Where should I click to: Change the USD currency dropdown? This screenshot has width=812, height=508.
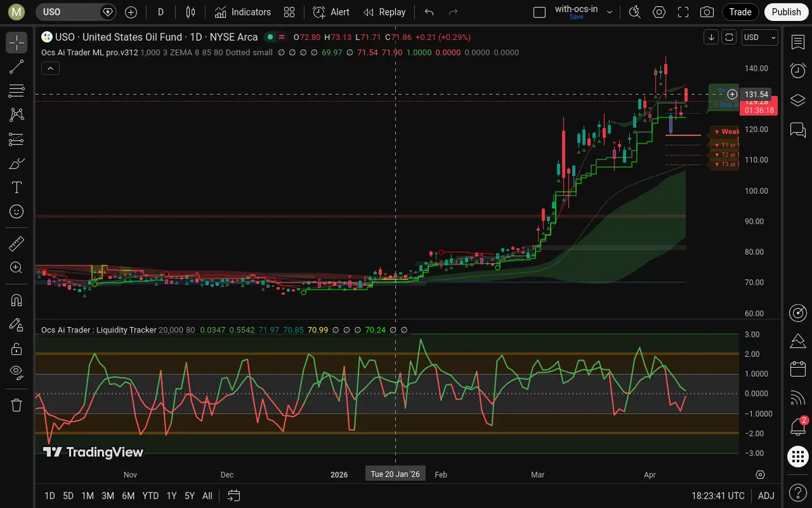point(760,37)
